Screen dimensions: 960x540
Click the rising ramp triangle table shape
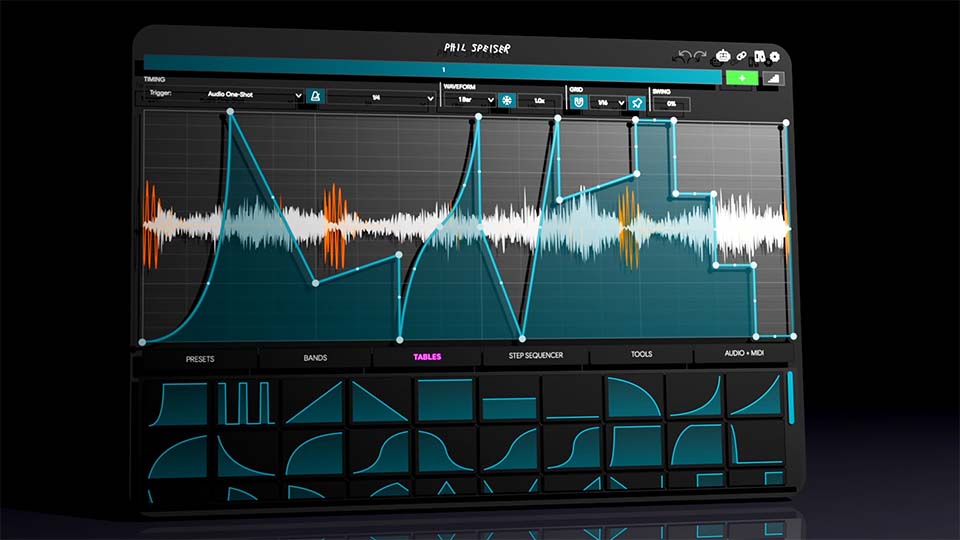pos(313,403)
